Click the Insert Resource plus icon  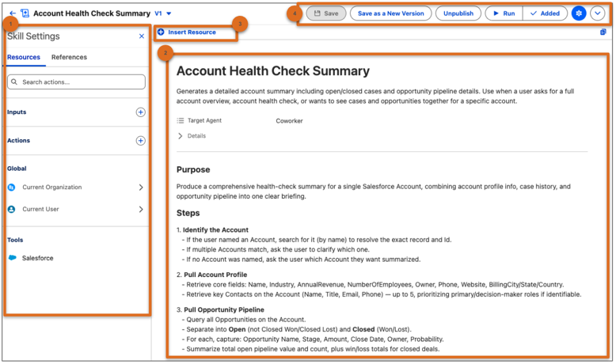click(161, 32)
